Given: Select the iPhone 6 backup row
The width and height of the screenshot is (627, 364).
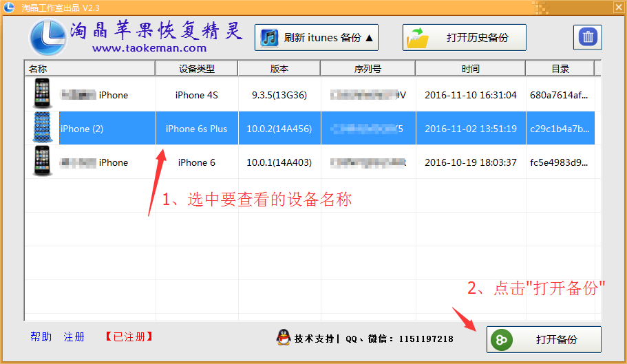Looking at the screenshot, I should pos(279,162).
